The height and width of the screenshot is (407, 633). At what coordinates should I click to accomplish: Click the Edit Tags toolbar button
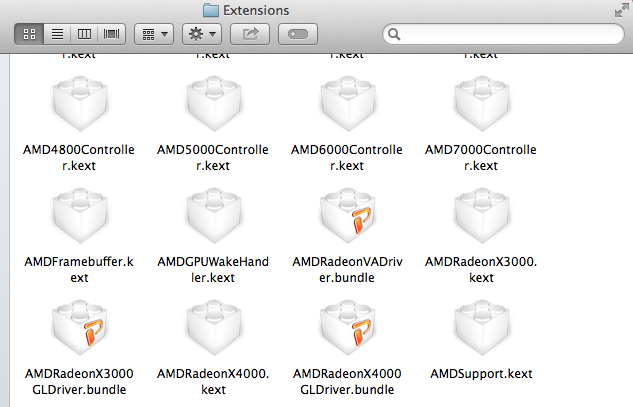298,34
